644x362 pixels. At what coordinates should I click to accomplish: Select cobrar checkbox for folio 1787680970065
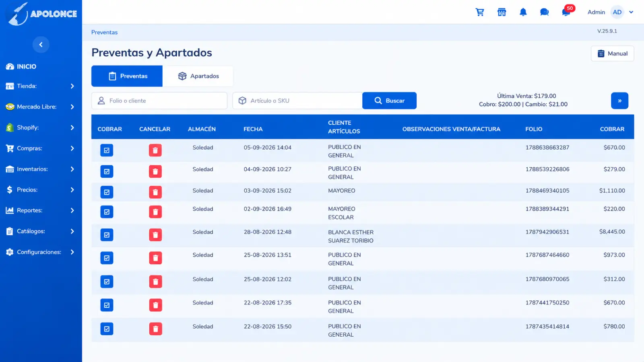(107, 282)
